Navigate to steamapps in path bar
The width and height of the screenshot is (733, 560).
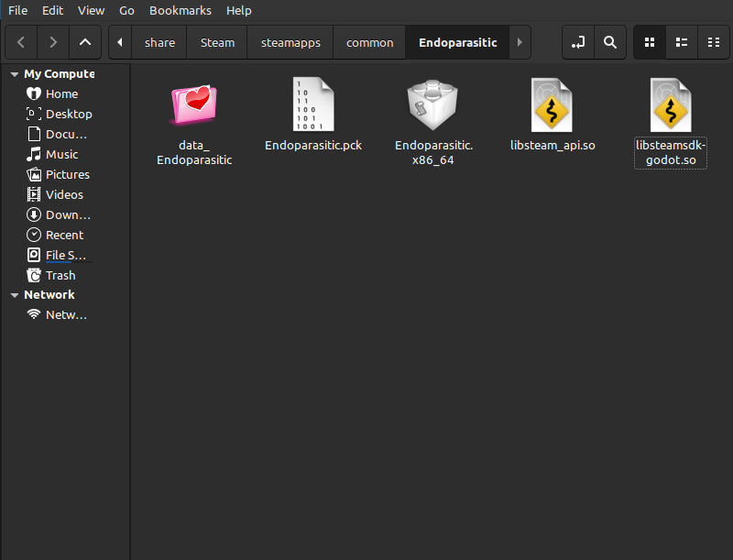pyautogui.click(x=290, y=42)
